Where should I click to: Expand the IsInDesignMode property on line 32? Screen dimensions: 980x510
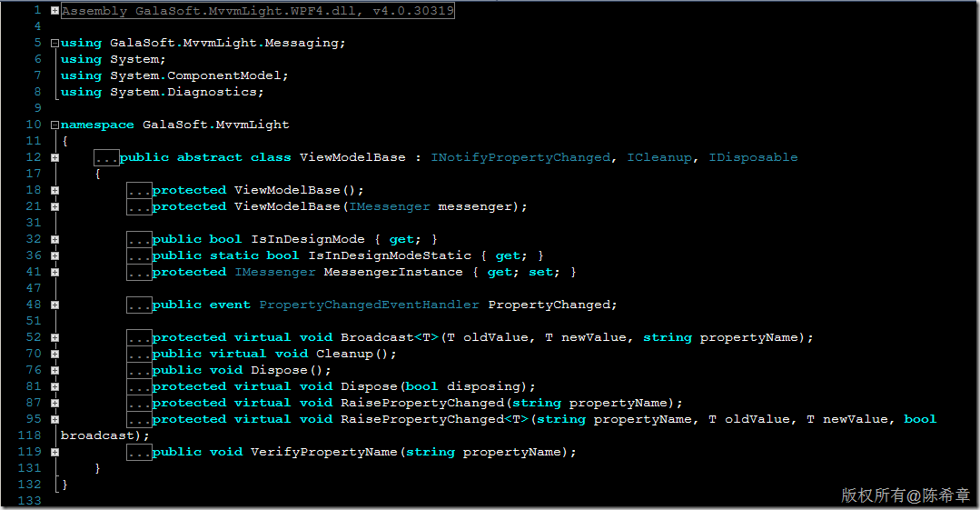click(55, 240)
